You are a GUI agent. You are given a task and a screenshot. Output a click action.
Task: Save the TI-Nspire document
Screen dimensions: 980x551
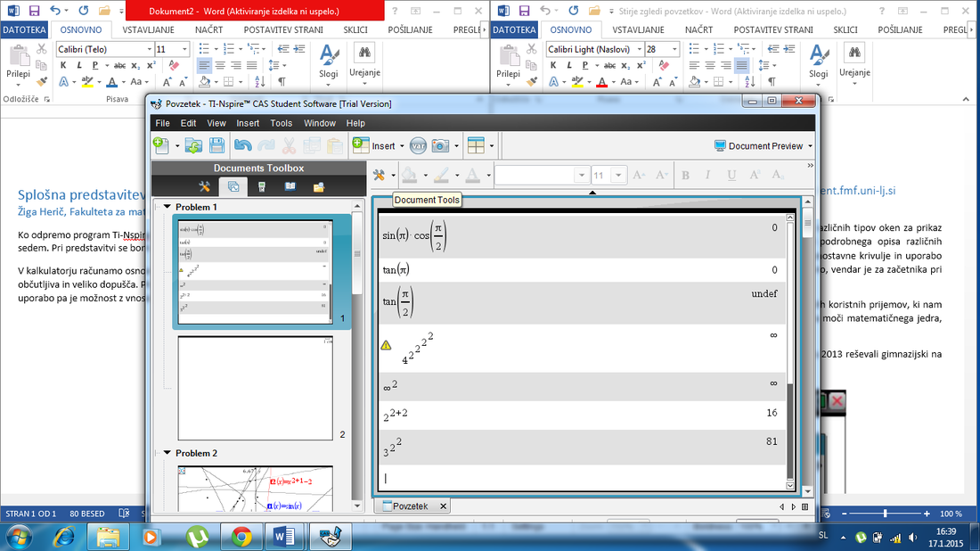coord(216,145)
